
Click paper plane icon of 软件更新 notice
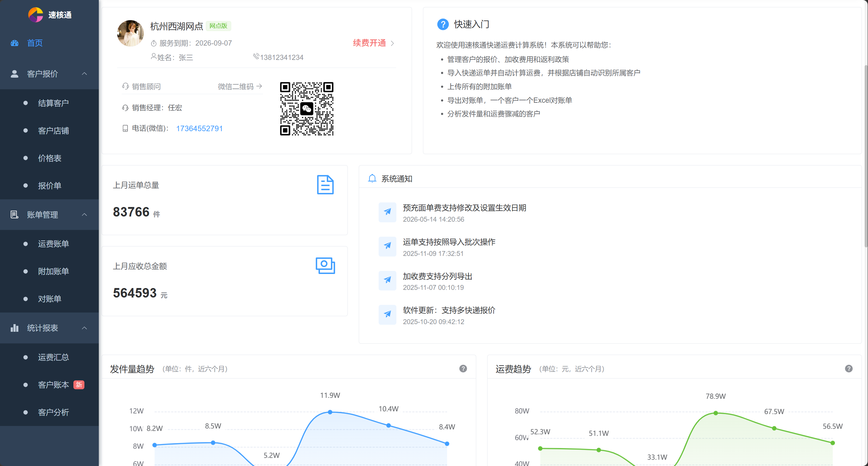[388, 315]
